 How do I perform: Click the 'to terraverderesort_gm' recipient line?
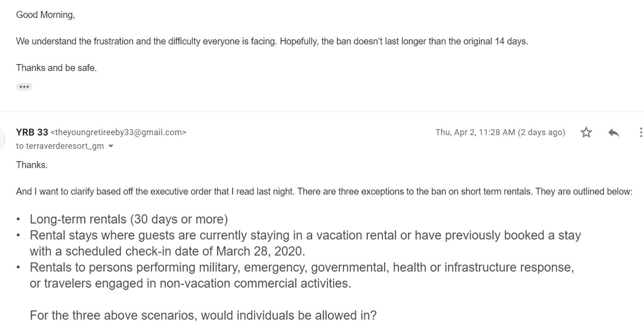pyautogui.click(x=60, y=147)
